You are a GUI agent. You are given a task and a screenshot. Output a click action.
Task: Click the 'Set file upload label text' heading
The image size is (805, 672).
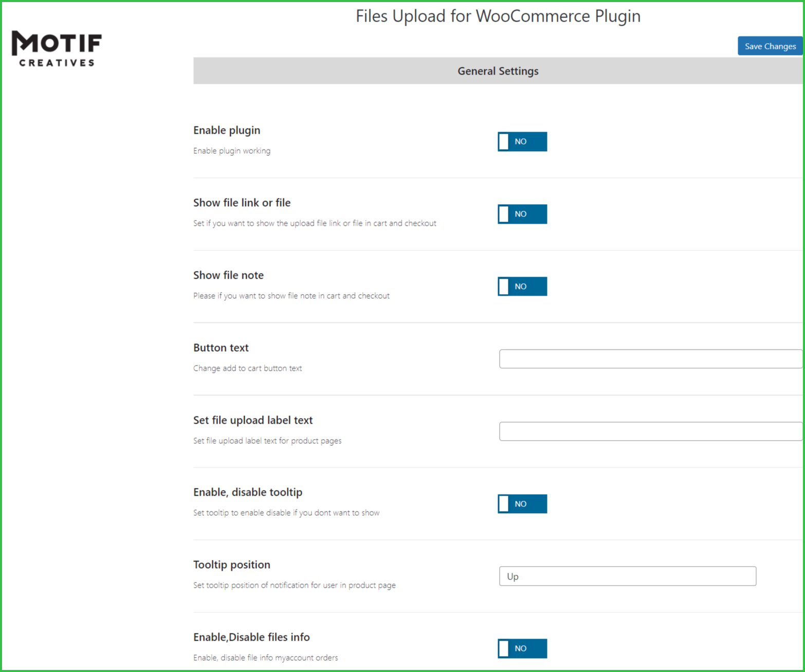coord(253,420)
